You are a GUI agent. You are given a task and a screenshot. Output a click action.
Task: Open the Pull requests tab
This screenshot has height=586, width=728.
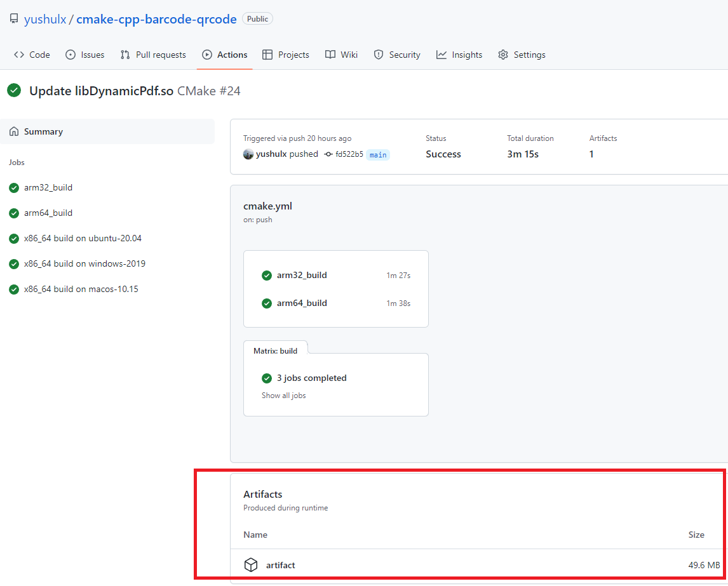click(x=153, y=55)
